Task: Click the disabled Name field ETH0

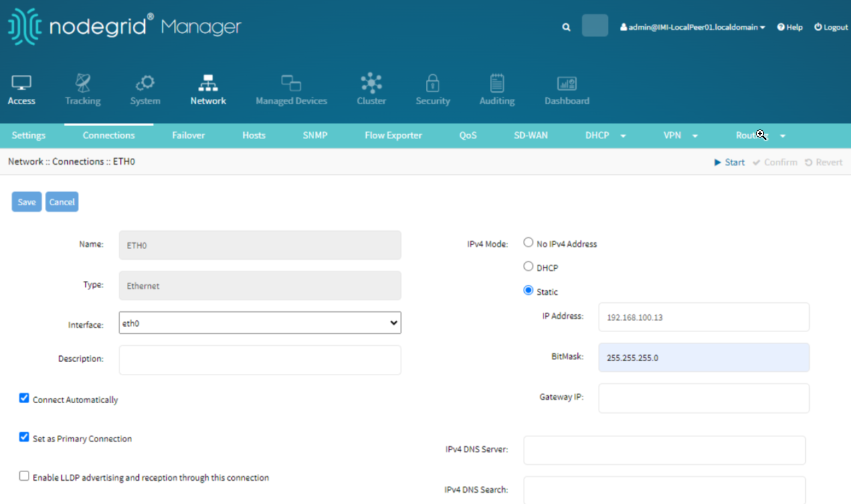Action: 260,245
